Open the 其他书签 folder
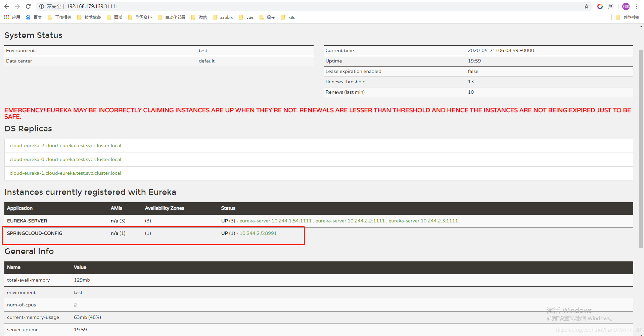Image resolution: width=644 pixels, height=336 pixels. [628, 17]
